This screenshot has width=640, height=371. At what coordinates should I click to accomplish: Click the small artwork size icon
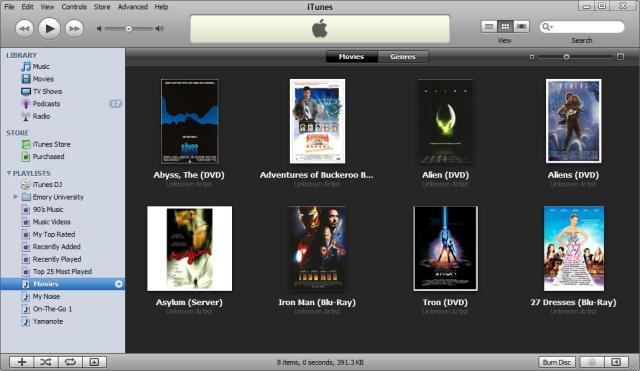click(532, 57)
